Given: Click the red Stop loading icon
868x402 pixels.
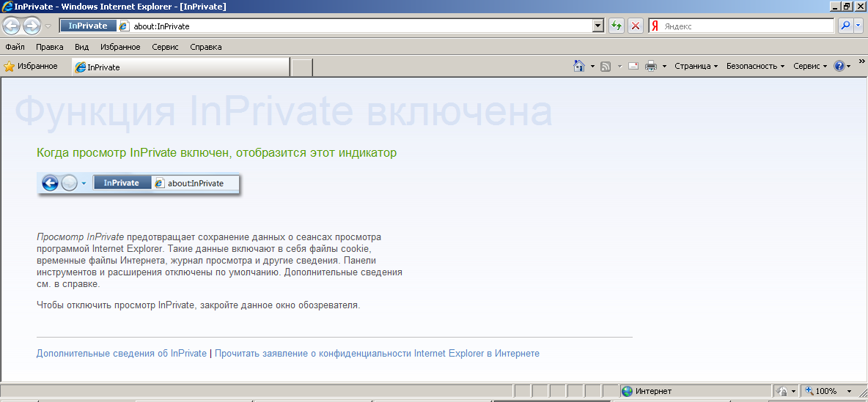Looking at the screenshot, I should point(636,26).
